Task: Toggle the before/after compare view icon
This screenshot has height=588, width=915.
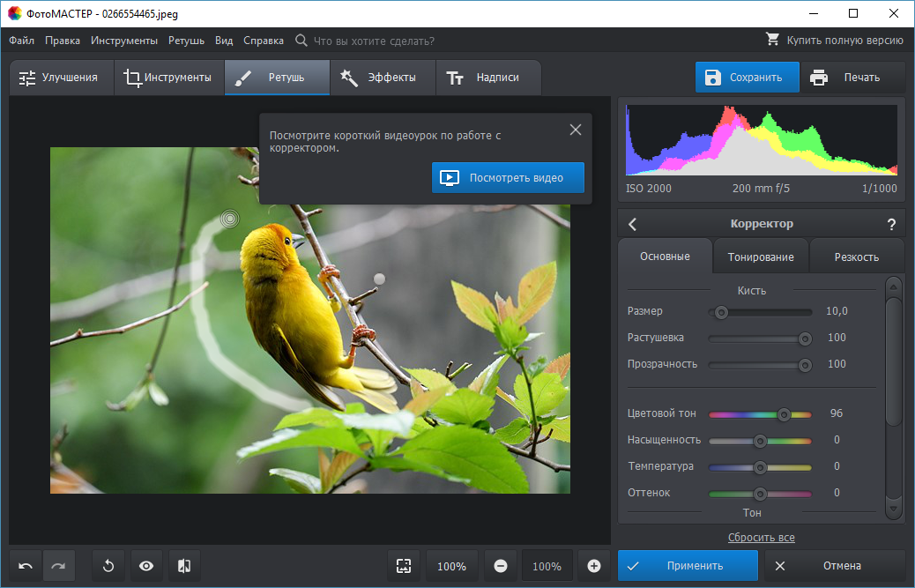Action: click(184, 566)
